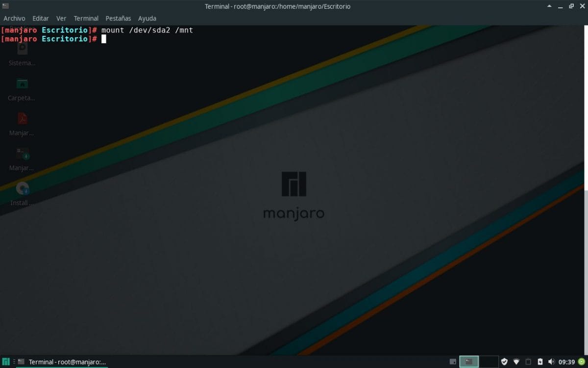
Task: Open the clipboard manager tray icon
Action: [x=528, y=362]
